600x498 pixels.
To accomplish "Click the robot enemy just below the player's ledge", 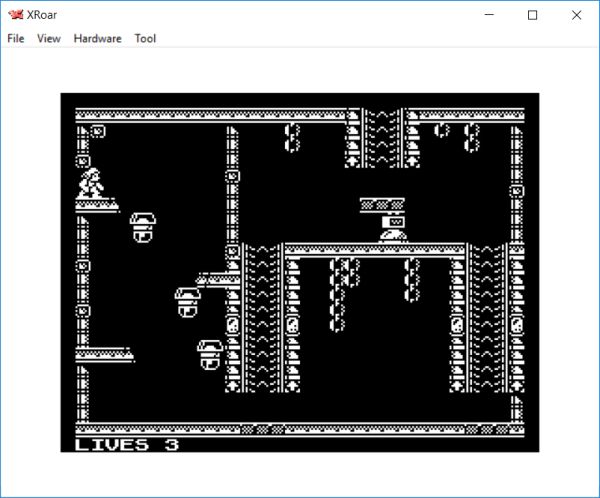I will 144,227.
